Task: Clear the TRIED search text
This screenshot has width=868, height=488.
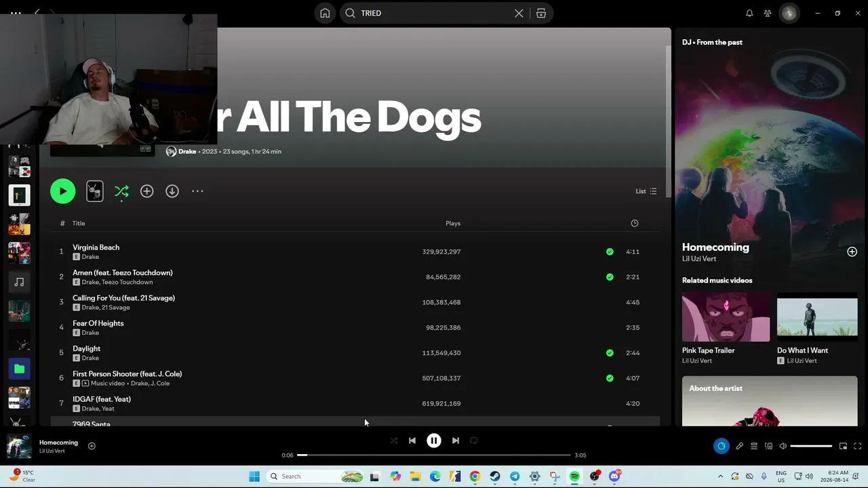Action: pyautogui.click(x=519, y=13)
